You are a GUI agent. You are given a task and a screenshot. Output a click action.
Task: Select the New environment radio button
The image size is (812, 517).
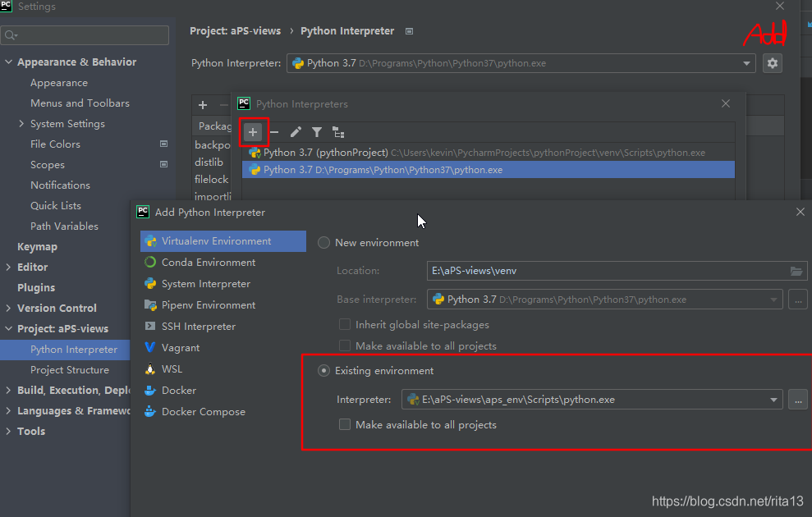tap(323, 242)
